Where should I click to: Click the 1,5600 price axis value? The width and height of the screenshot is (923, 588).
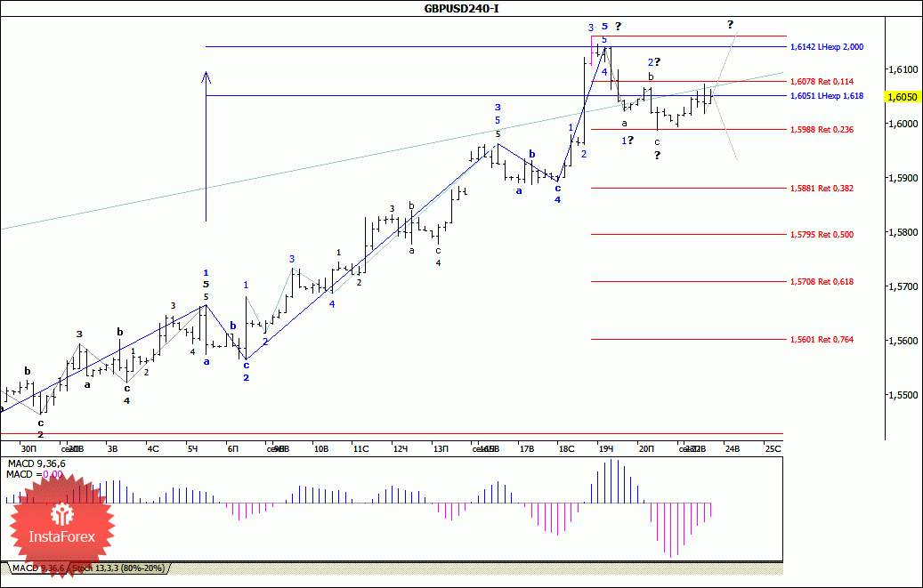coord(903,341)
